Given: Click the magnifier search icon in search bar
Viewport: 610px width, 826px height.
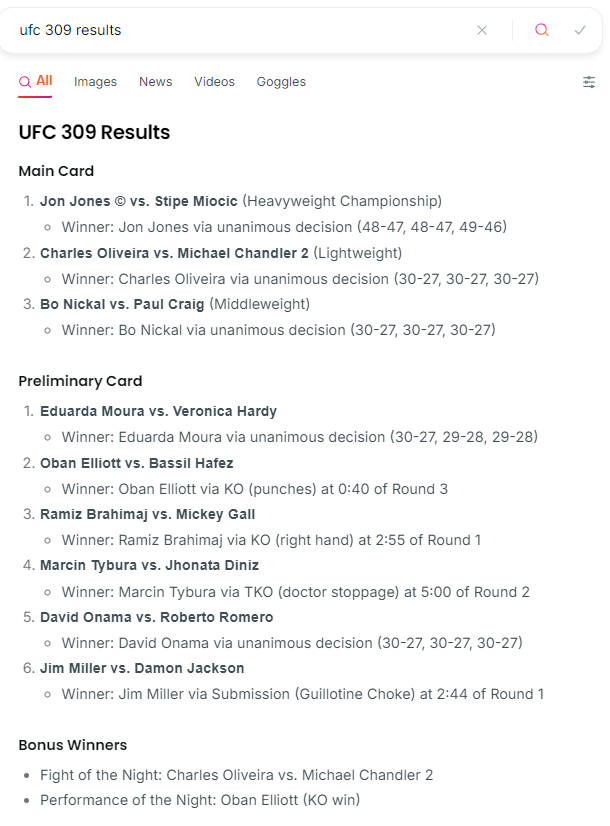Looking at the screenshot, I should coord(542,30).
